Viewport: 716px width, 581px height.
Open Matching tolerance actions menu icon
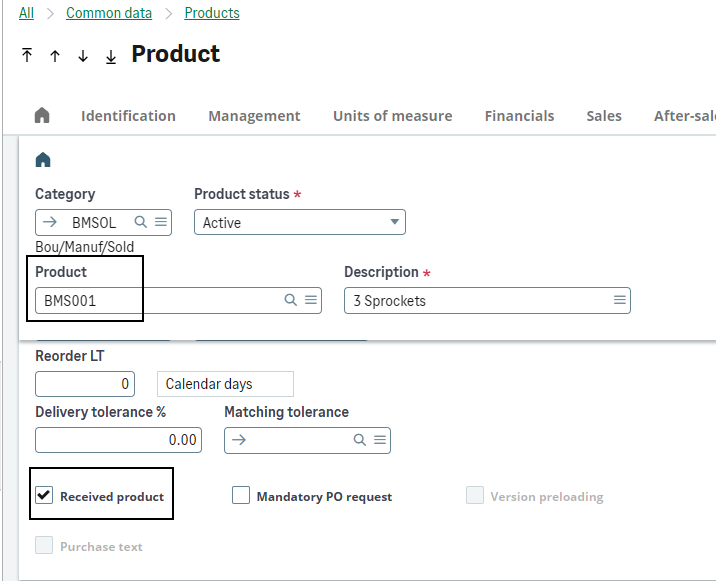(380, 440)
